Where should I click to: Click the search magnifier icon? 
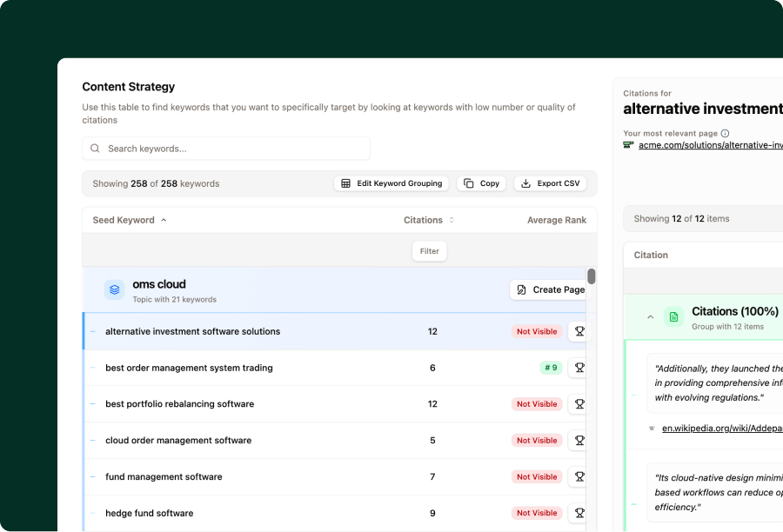pyautogui.click(x=95, y=149)
